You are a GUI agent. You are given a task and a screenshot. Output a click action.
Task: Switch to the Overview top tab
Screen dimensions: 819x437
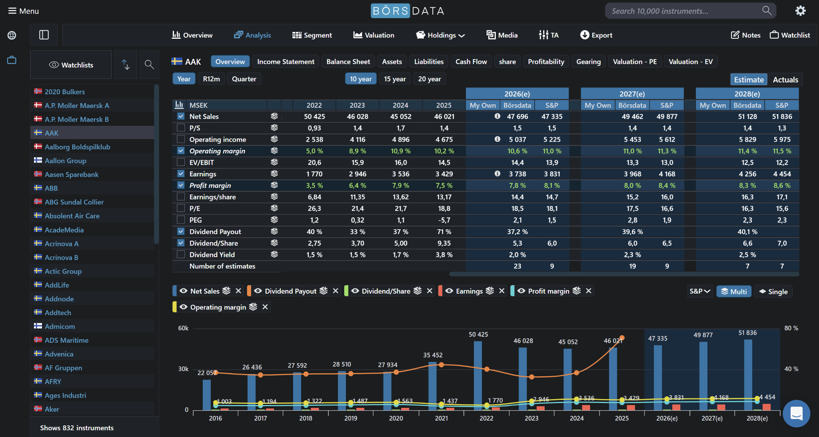point(192,36)
